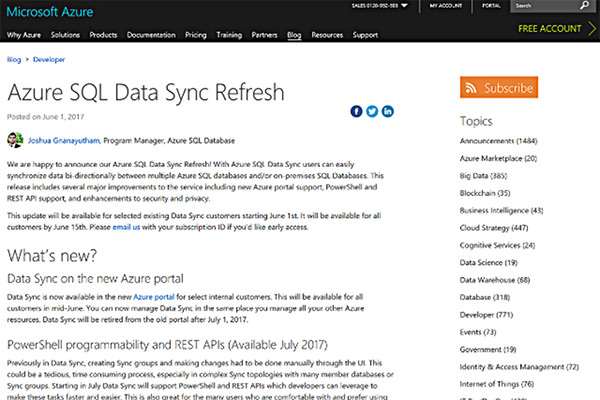This screenshot has width=600, height=400.
Task: Open the Blockchain (35) topic
Action: (x=485, y=193)
